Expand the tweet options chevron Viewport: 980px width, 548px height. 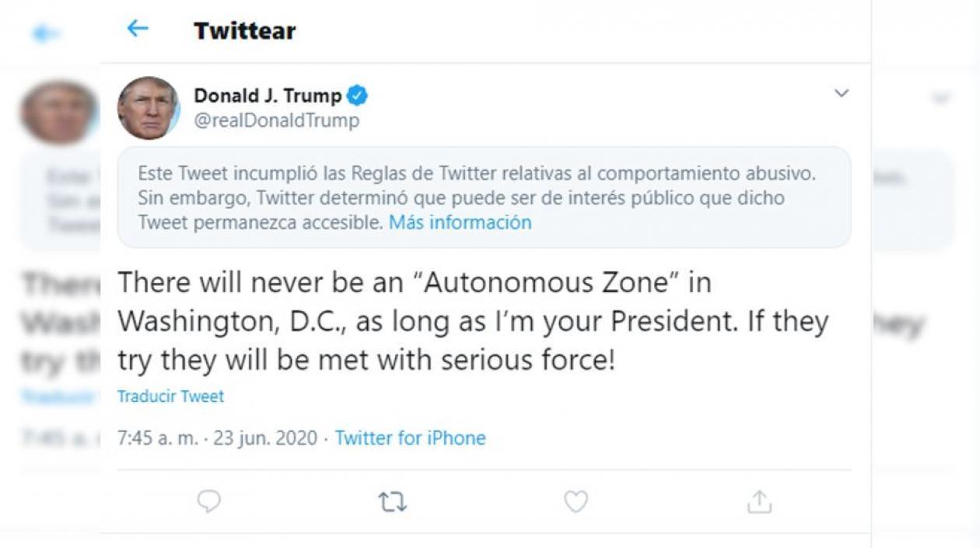pos(841,92)
